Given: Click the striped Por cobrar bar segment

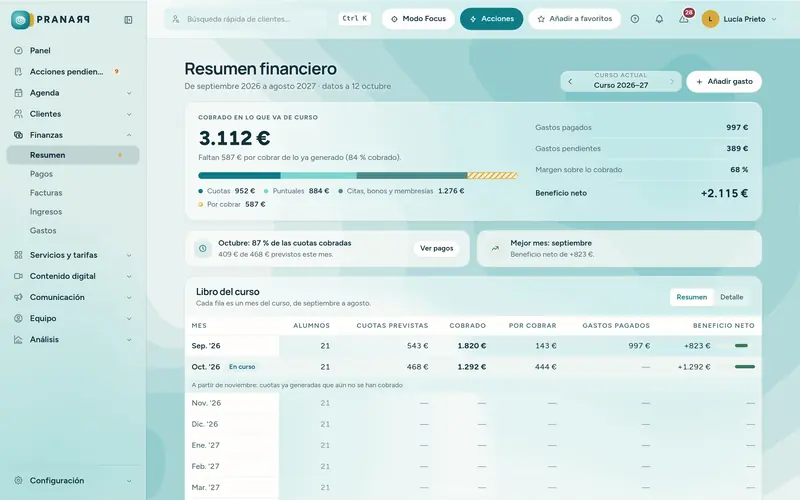Looking at the screenshot, I should [492, 176].
